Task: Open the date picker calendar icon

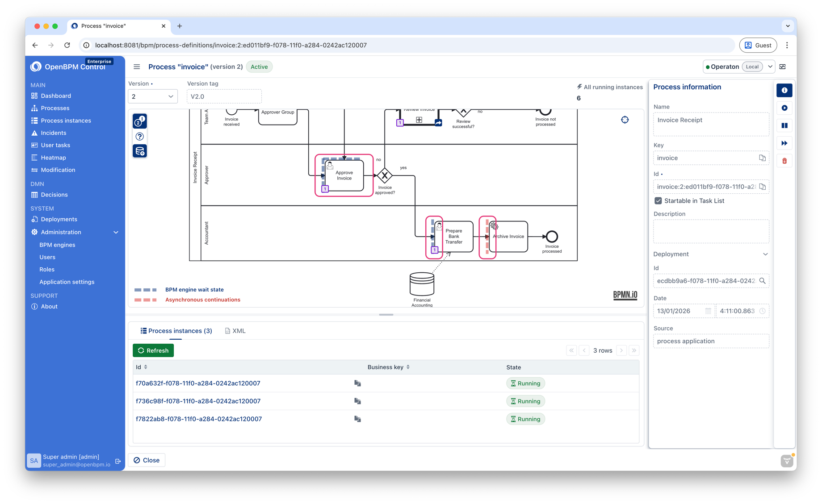Action: pos(708,311)
